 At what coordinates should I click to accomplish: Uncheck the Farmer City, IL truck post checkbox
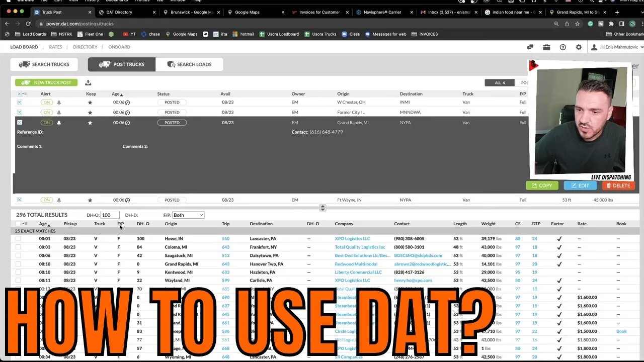tap(20, 112)
